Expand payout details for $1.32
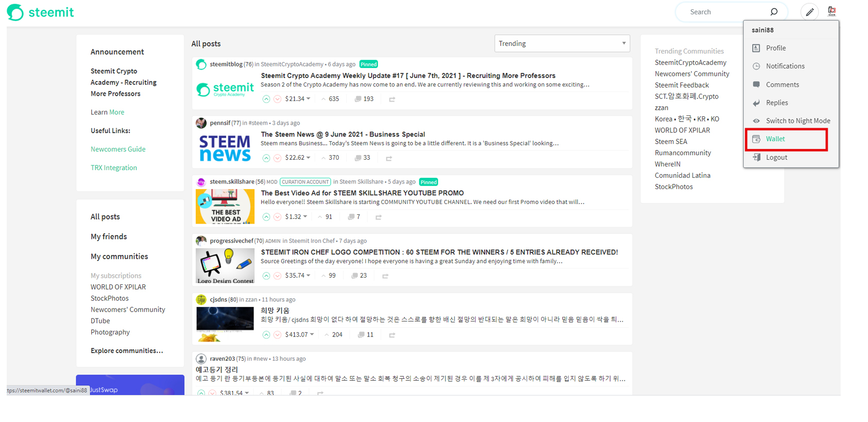This screenshot has width=868, height=422. click(305, 217)
